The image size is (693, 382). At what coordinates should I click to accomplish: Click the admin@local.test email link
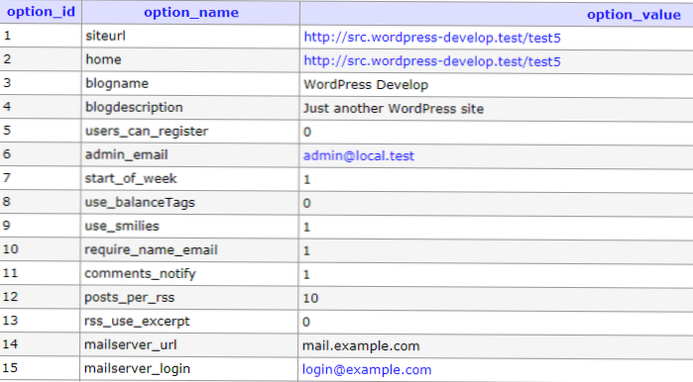(x=358, y=156)
